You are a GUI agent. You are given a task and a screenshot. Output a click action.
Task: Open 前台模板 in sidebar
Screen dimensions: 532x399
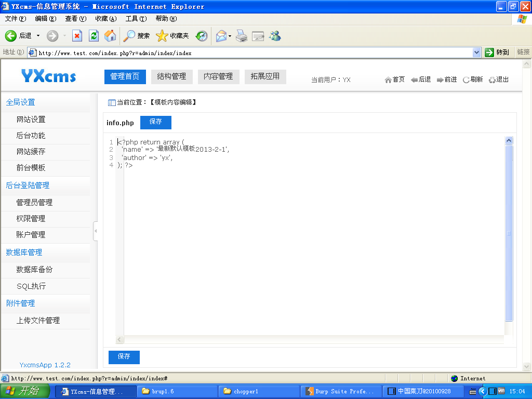(x=31, y=168)
